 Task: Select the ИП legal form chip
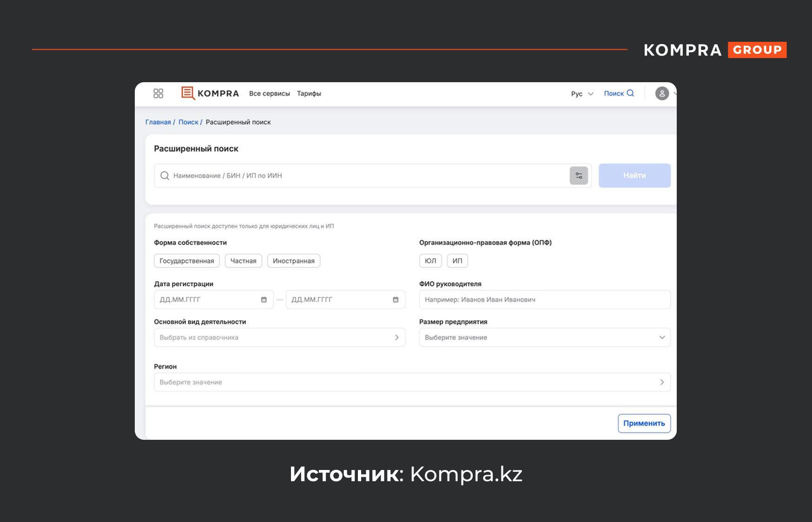(x=457, y=261)
